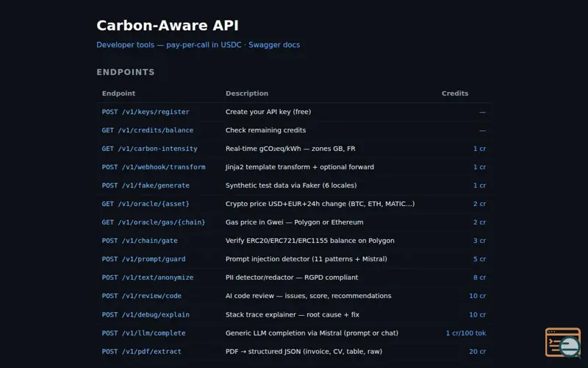Click 'Jinja2 template transform + optional forward'
Viewport: 588px width, 368px height.
300,167
